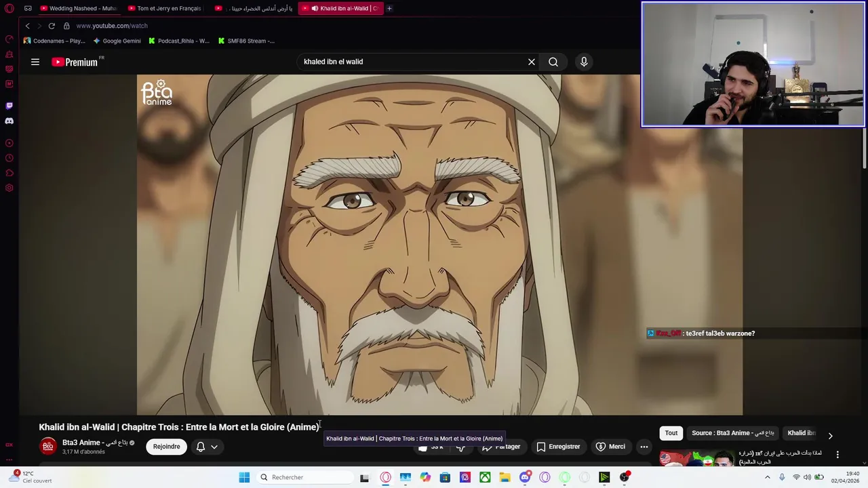Open the YouTube hamburger guide menu

35,62
